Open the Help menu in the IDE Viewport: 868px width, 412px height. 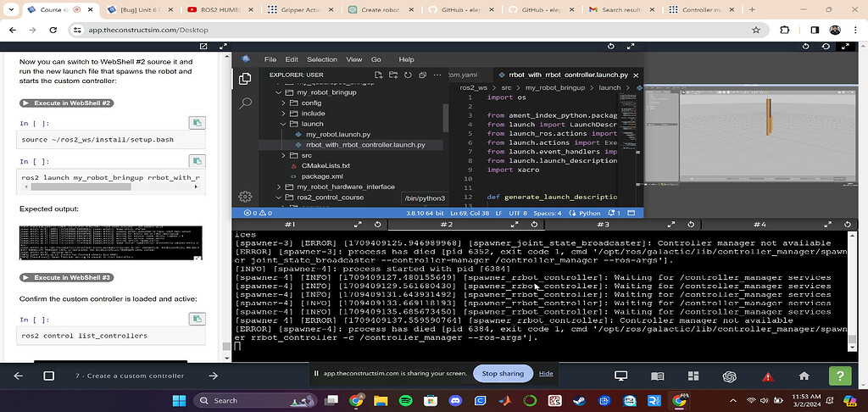[406, 59]
